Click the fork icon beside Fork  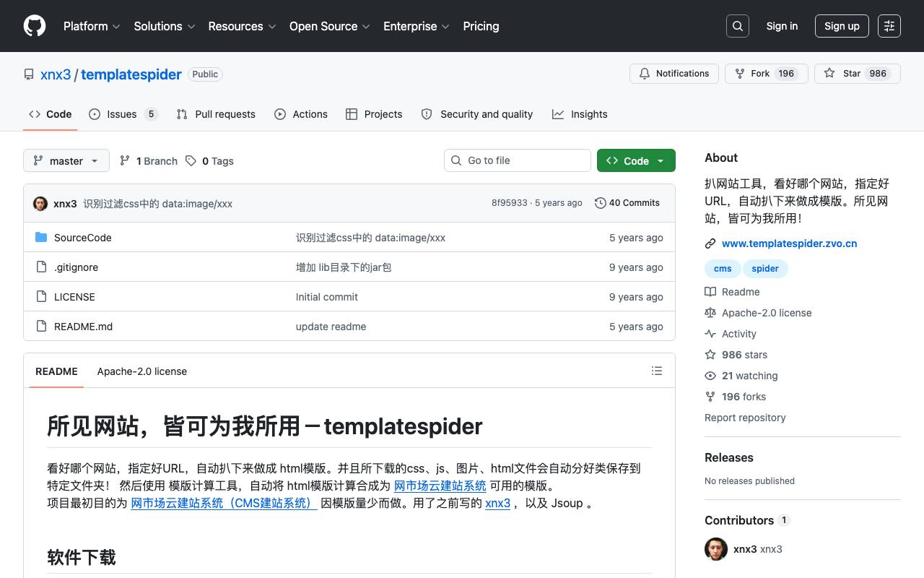coord(740,74)
